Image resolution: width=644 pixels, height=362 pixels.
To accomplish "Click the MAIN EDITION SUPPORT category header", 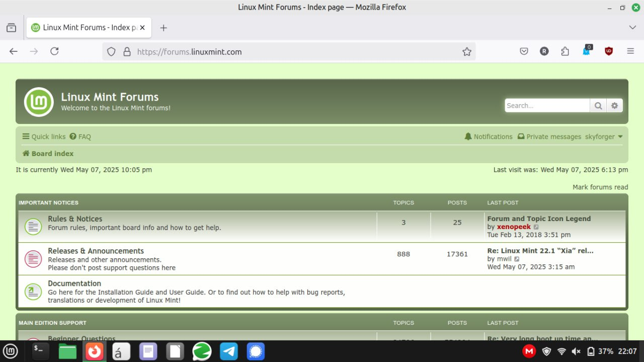I will pyautogui.click(x=52, y=323).
